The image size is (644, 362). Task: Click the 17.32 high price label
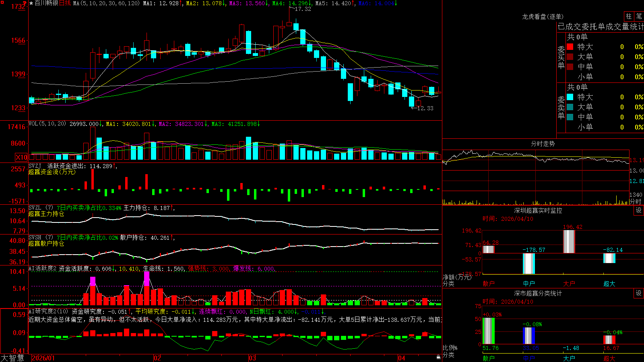pyautogui.click(x=303, y=9)
